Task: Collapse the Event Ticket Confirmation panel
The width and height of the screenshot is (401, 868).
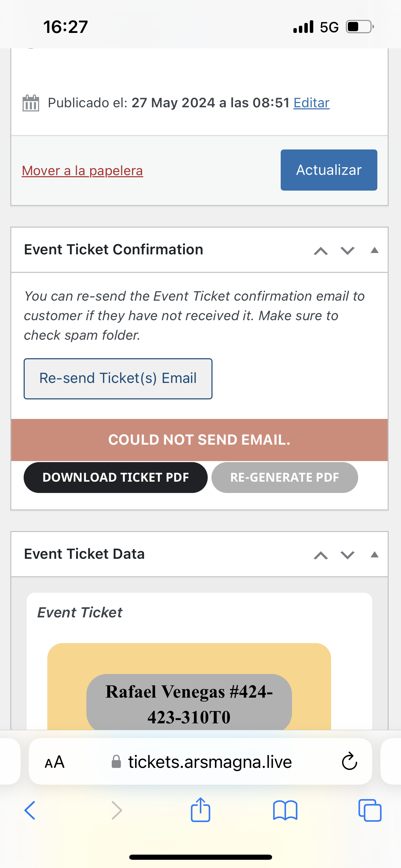Action: point(375,250)
